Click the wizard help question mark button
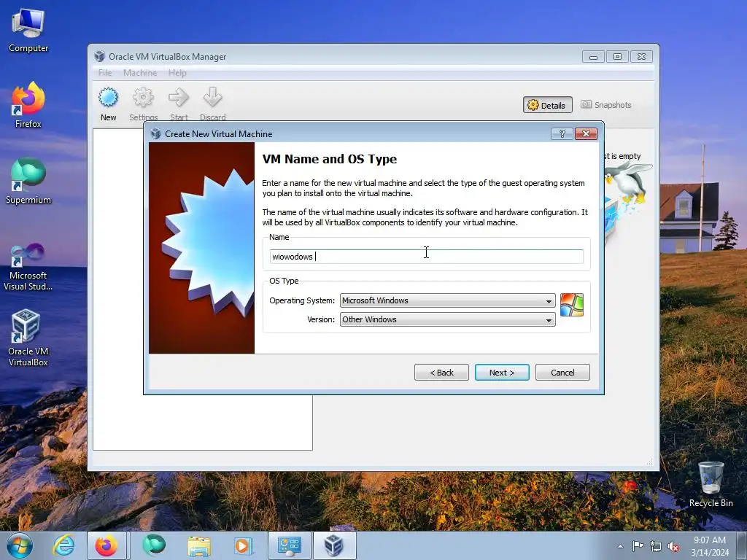The image size is (747, 560). tap(562, 134)
